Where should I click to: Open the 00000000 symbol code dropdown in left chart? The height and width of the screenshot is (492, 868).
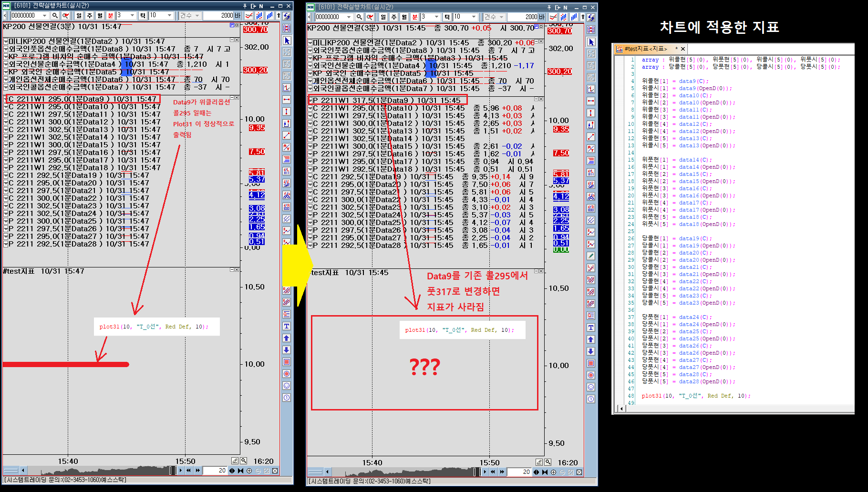click(45, 16)
